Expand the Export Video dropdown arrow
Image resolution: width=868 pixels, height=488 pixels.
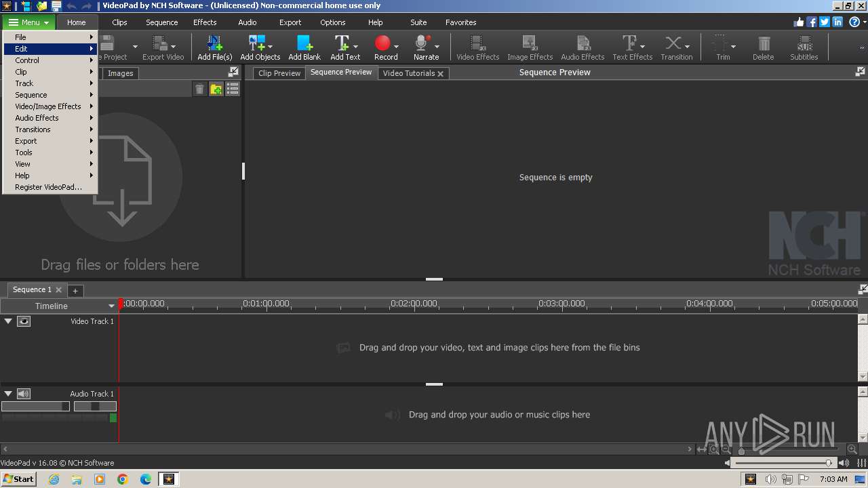(174, 47)
